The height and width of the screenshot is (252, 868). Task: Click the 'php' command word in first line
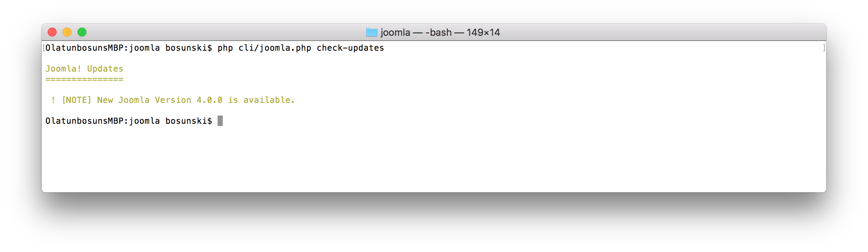225,48
